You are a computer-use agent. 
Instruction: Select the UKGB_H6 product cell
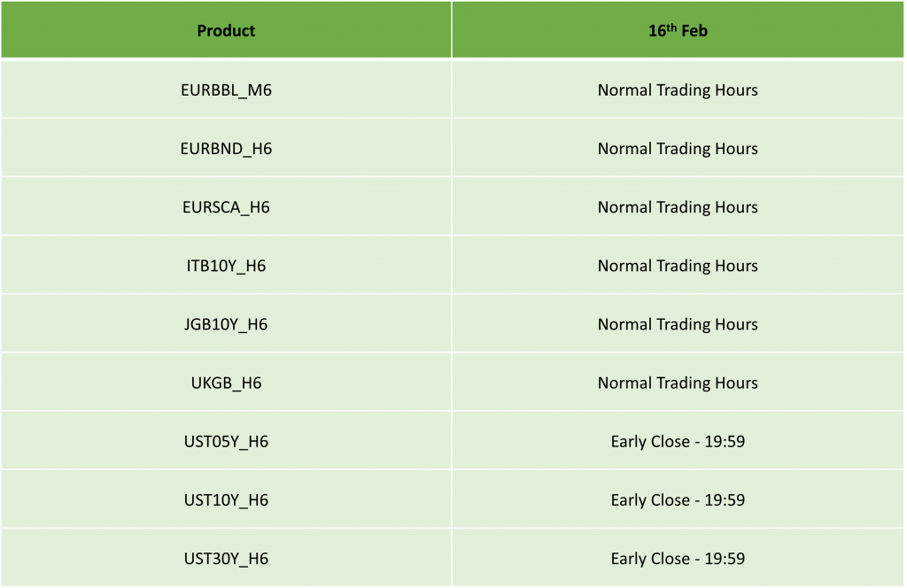pyautogui.click(x=226, y=383)
